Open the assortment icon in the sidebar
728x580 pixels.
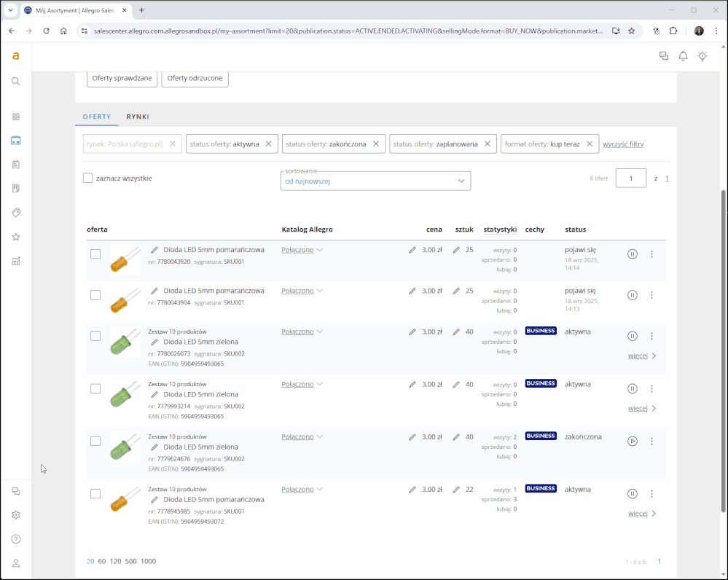click(x=16, y=140)
